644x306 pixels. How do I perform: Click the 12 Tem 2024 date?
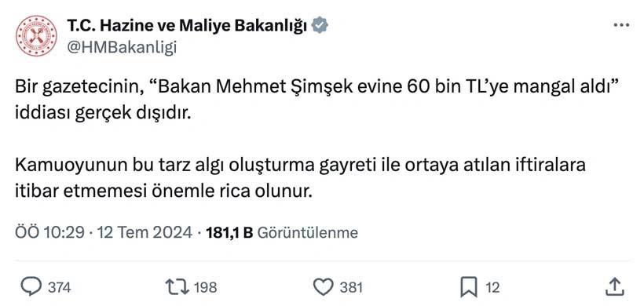point(145,232)
